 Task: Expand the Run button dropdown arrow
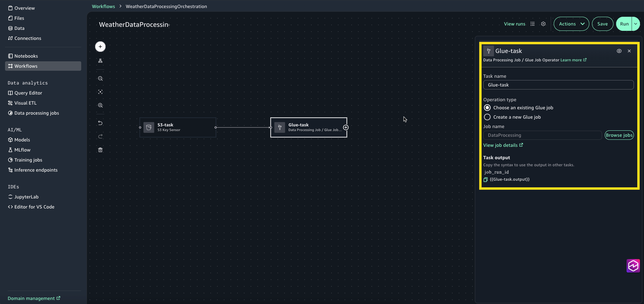[x=636, y=24]
